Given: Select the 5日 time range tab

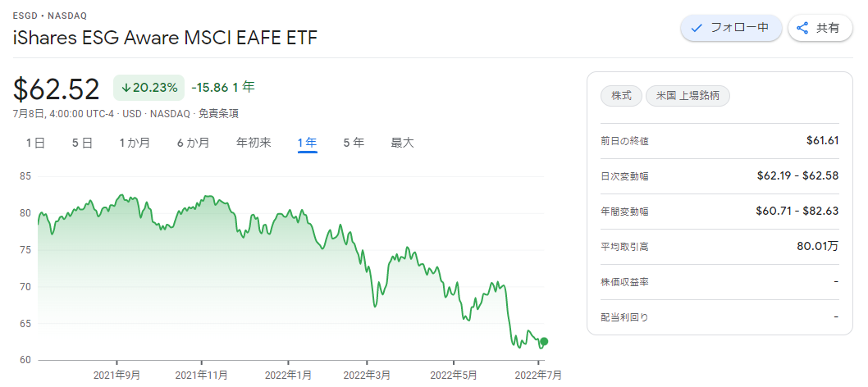Looking at the screenshot, I should tap(82, 143).
